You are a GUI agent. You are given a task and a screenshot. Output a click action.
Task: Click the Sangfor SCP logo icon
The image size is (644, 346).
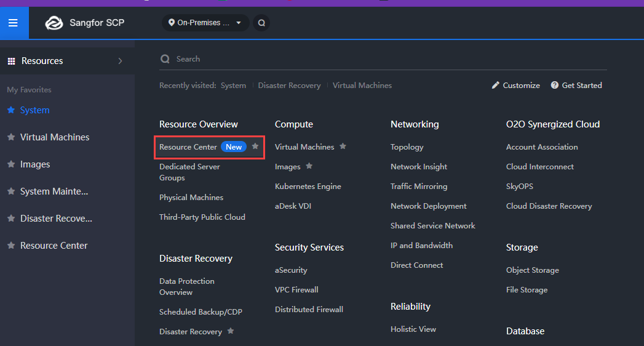[x=54, y=23]
